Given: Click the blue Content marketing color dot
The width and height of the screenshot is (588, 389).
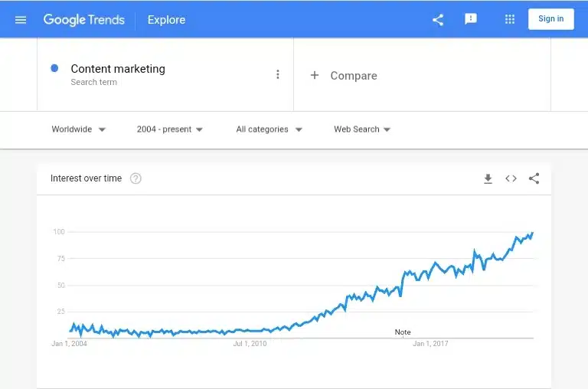Looking at the screenshot, I should click(x=54, y=68).
